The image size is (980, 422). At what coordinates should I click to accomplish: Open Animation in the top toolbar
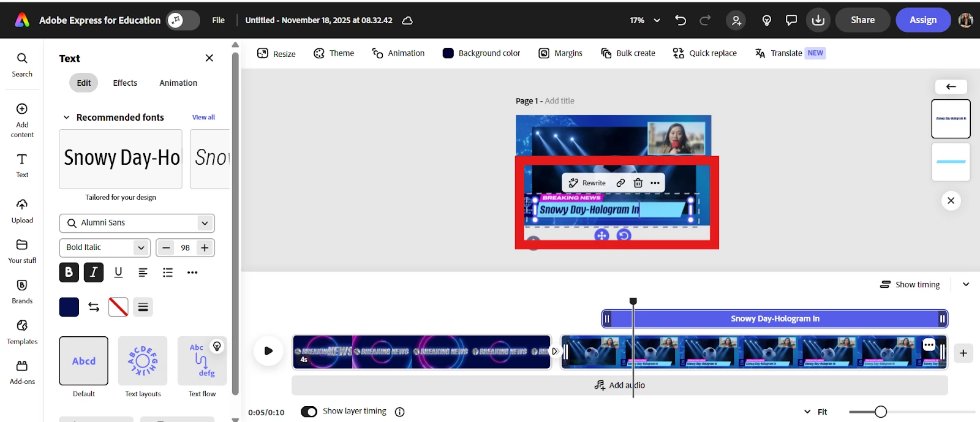(398, 53)
